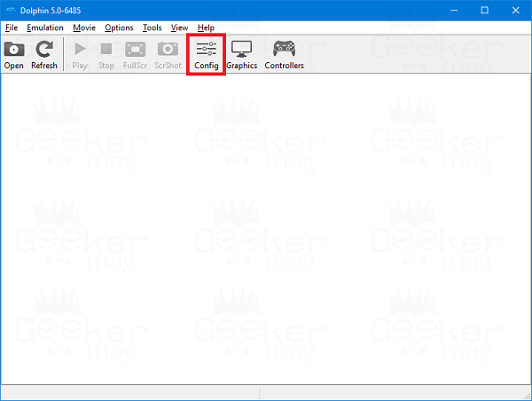532x401 pixels.
Task: Open the File menu
Action: pos(12,28)
